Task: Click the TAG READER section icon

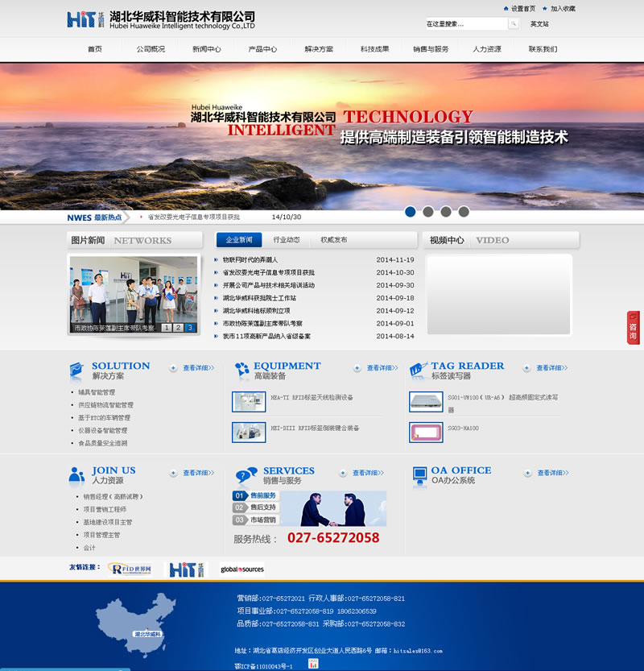Action: click(418, 371)
